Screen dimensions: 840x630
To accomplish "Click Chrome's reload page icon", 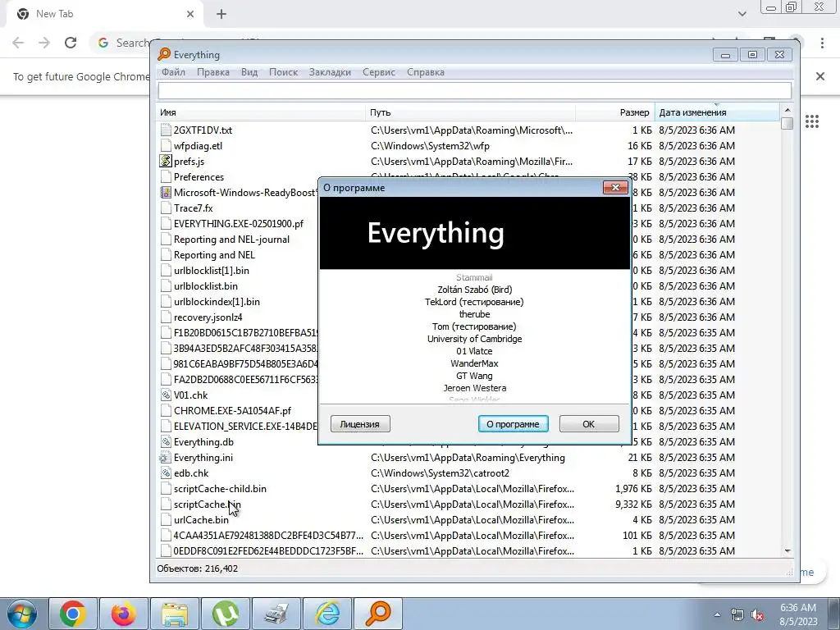I will pyautogui.click(x=71, y=43).
